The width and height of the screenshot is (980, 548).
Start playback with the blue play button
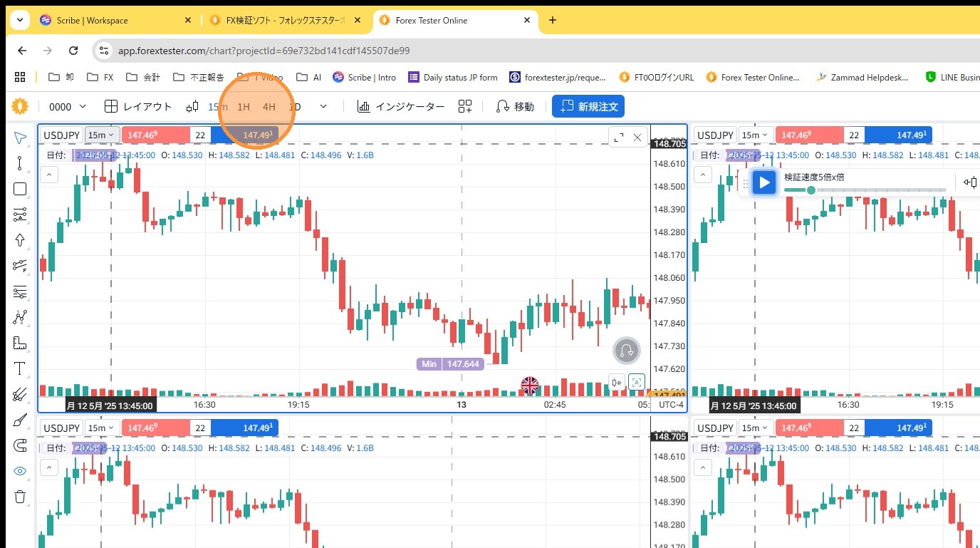pyautogui.click(x=764, y=182)
